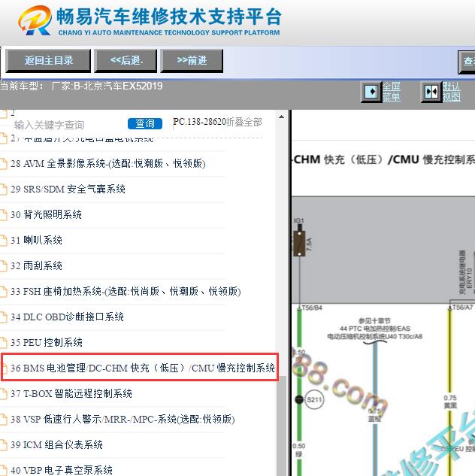Open 32 雨刮系统 entry
Image resolution: width=475 pixels, height=476 pixels.
tap(36, 265)
